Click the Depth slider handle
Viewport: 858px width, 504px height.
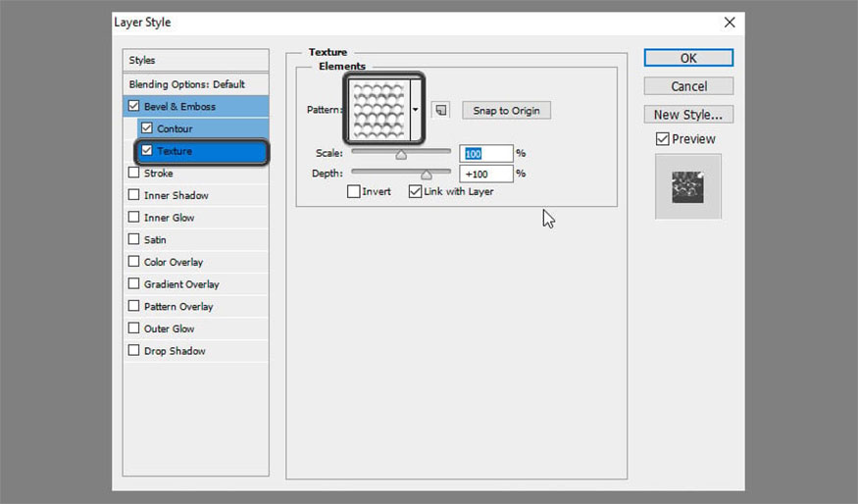click(x=427, y=175)
